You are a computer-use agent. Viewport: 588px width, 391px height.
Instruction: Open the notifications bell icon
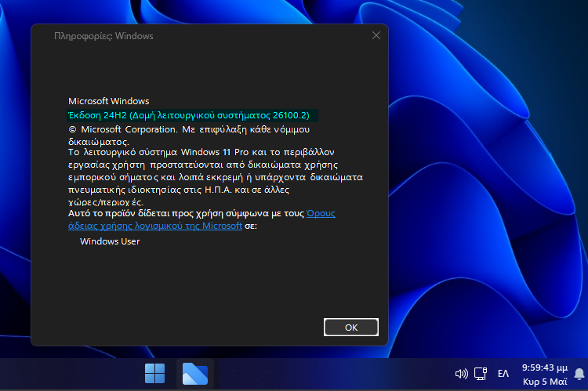click(x=579, y=374)
